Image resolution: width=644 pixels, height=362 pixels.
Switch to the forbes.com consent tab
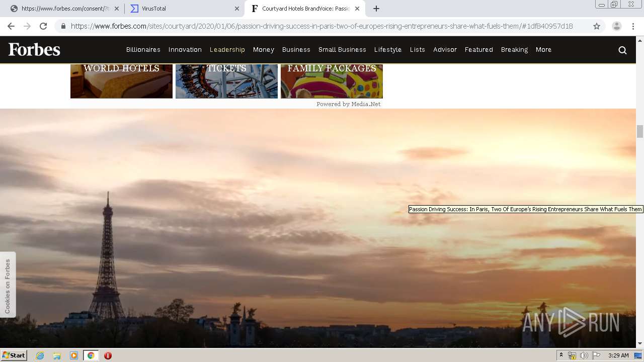coord(64,9)
